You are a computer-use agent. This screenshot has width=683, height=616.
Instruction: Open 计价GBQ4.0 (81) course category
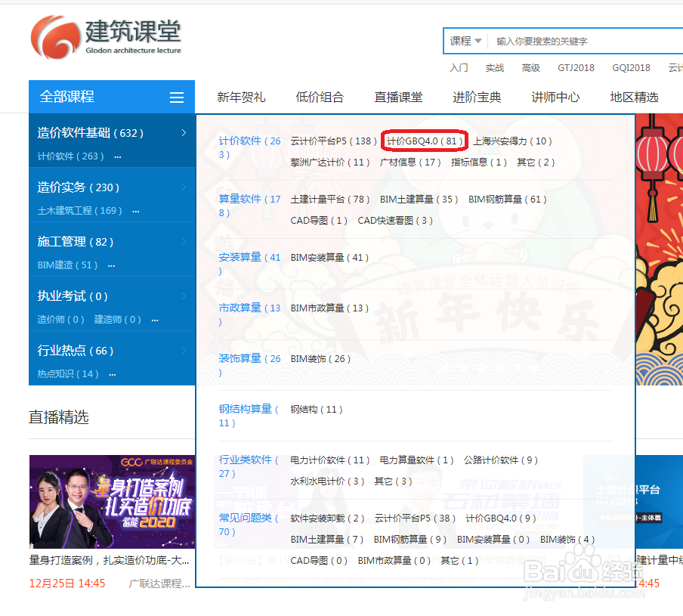[x=425, y=141]
